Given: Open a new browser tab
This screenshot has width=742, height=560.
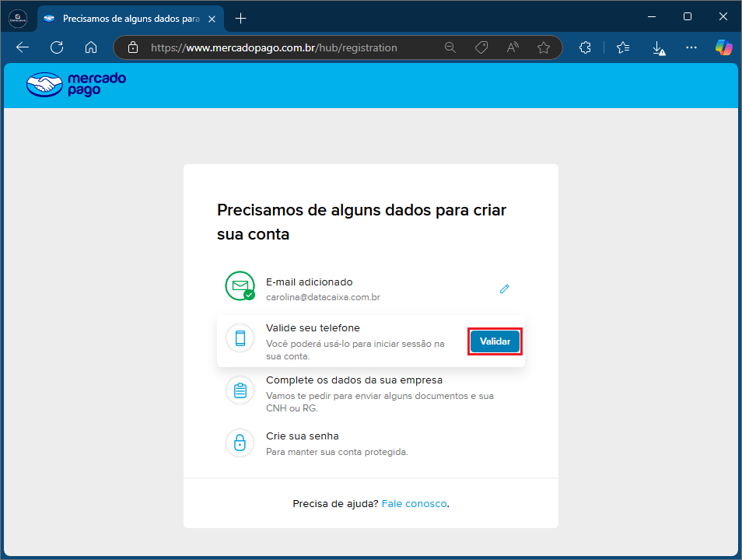Looking at the screenshot, I should point(241,19).
